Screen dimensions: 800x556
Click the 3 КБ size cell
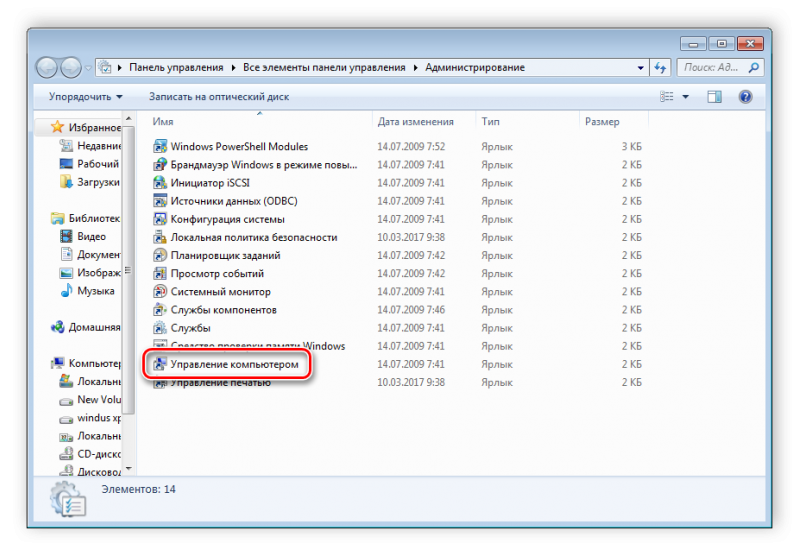[x=632, y=146]
